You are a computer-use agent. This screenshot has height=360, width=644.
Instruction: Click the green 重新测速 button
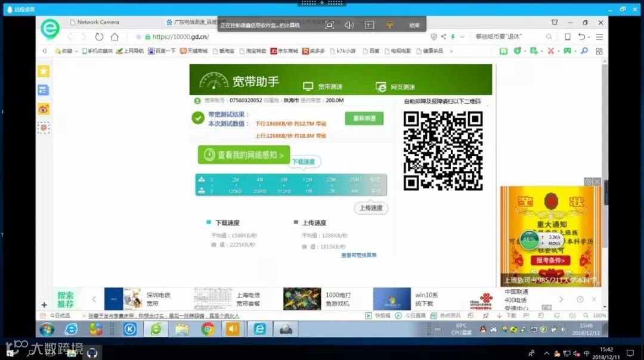pyautogui.click(x=364, y=118)
